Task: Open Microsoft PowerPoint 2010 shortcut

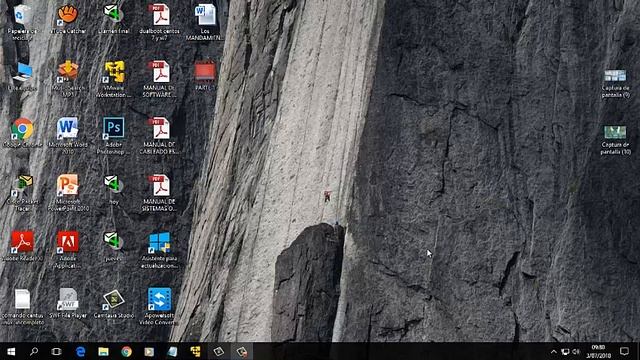Action: tap(68, 193)
